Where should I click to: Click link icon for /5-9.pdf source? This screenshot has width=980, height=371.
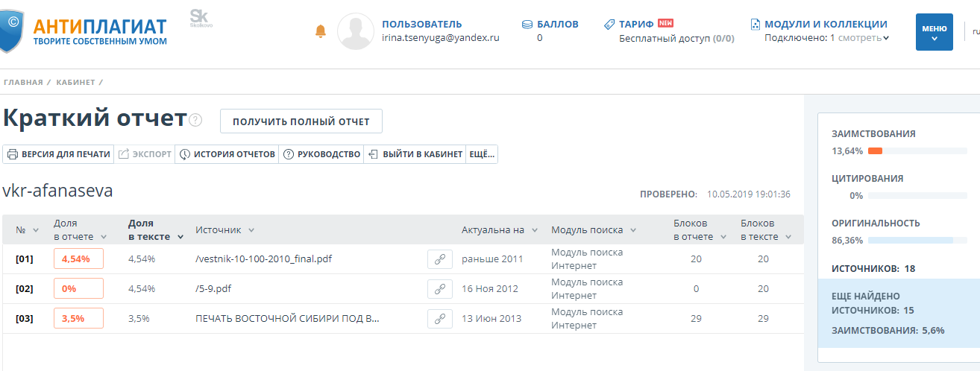click(x=440, y=289)
